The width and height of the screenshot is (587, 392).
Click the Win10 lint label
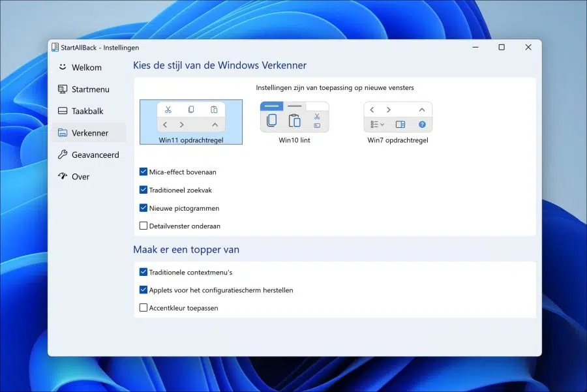pos(295,140)
